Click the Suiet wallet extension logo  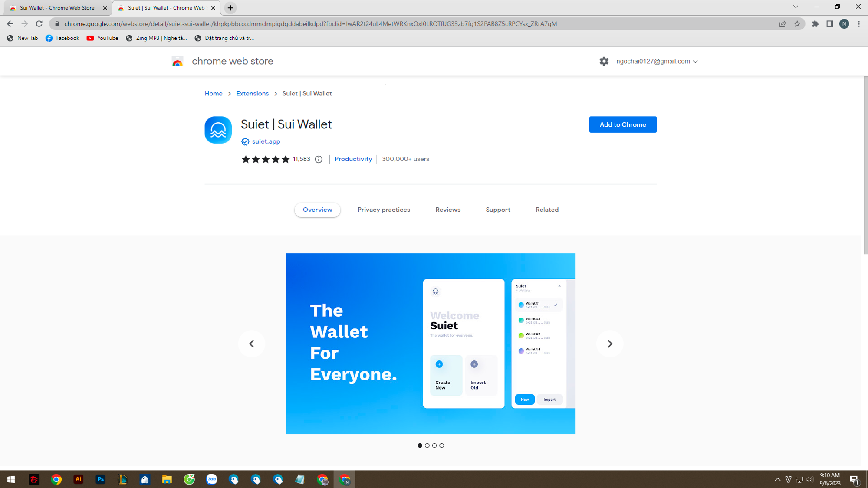(218, 130)
